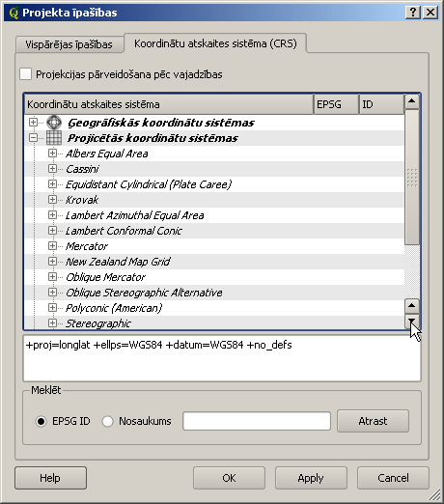Click the resize grip in dialog corner
The height and width of the screenshot is (504, 444).
point(435,495)
